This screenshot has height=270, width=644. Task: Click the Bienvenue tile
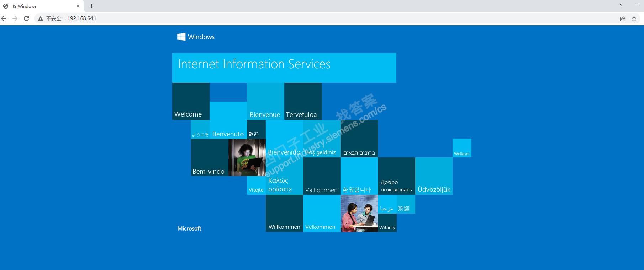pos(265,101)
